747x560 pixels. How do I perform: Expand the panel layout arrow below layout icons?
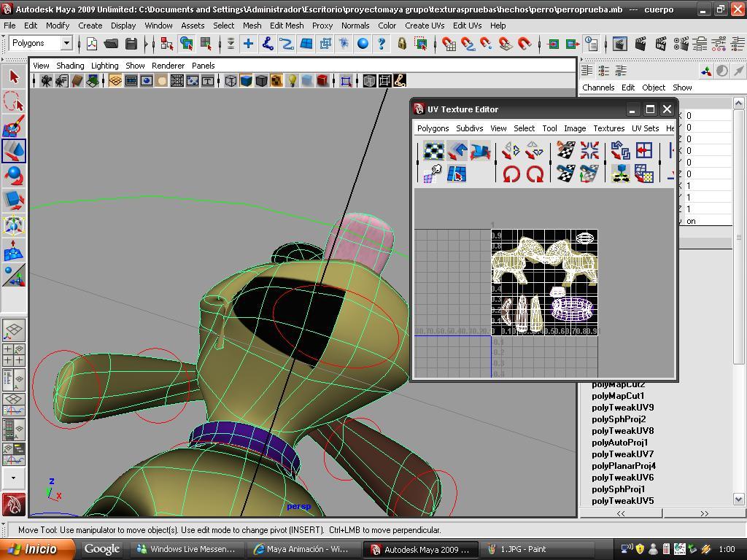pos(13,478)
